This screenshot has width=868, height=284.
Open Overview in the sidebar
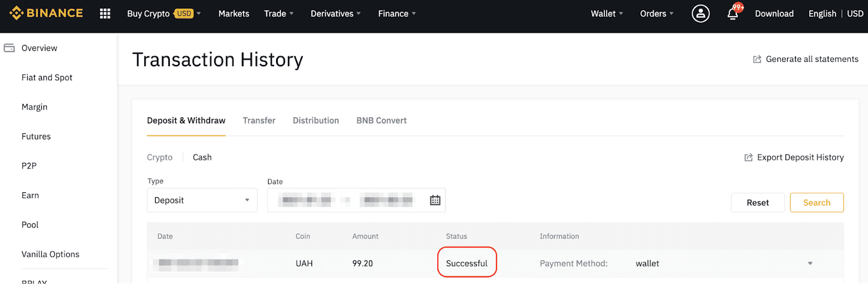click(39, 48)
